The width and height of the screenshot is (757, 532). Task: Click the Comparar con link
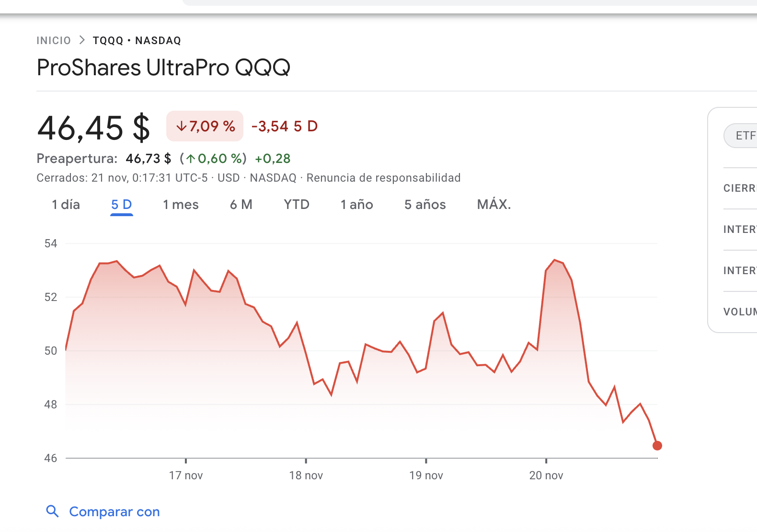[x=115, y=512]
